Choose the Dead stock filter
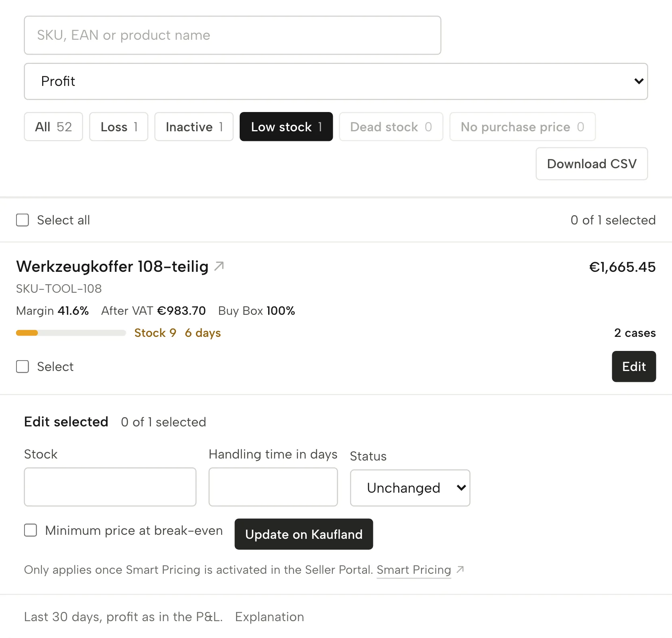672x638 pixels. pos(391,126)
